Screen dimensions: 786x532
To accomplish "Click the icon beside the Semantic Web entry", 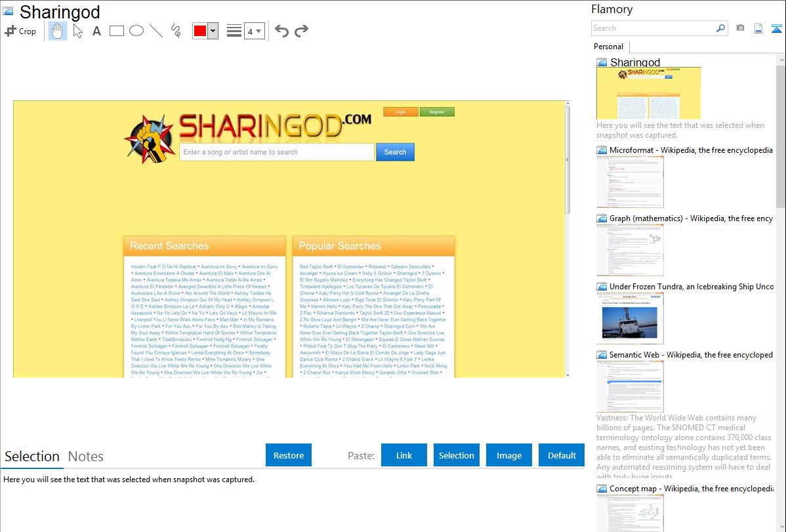I will [602, 354].
